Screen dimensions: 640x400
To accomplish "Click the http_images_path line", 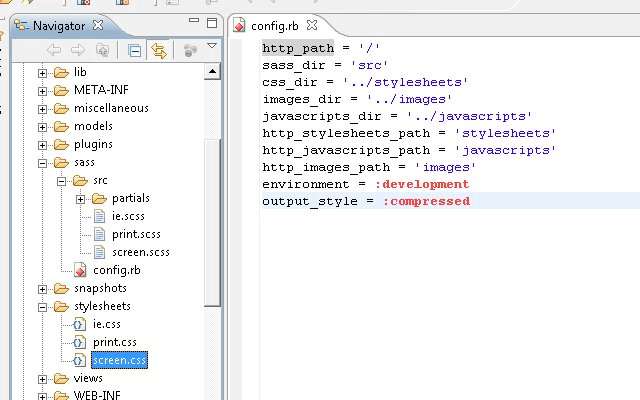I will pyautogui.click(x=369, y=167).
